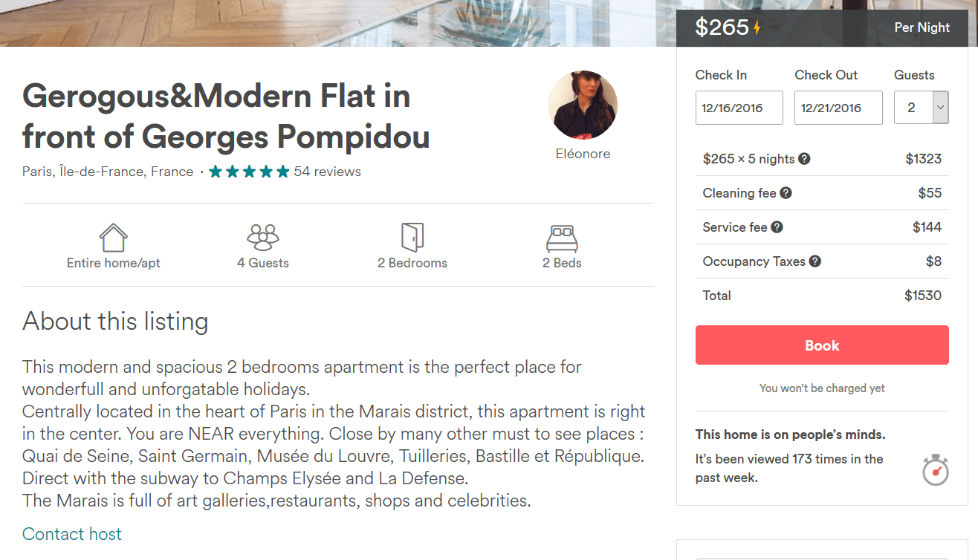Open host Eléonore's profile photo
This screenshot has height=560, width=978.
tap(583, 105)
